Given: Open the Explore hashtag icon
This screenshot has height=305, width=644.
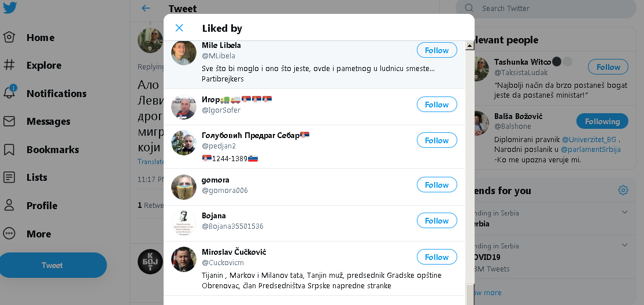Looking at the screenshot, I should click(x=9, y=65).
